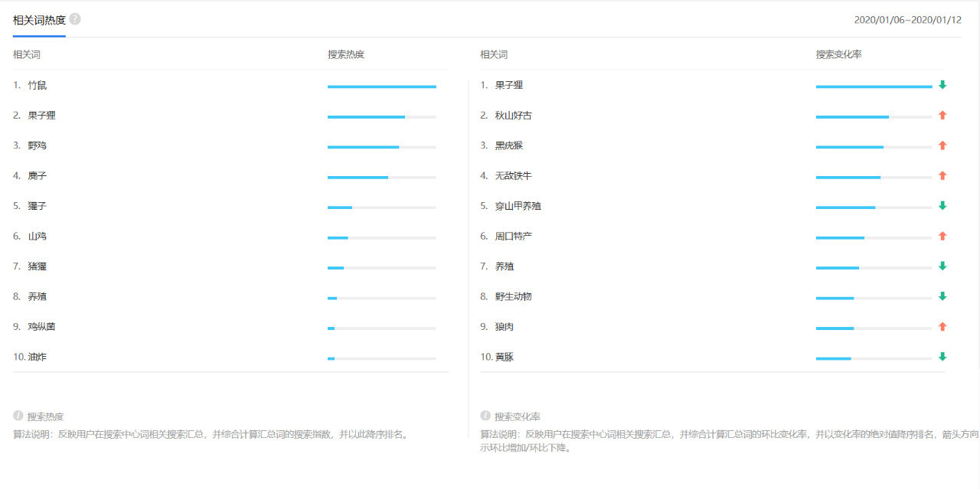Open related word 竹鼠
Viewport: 980px width, 490px height.
point(38,86)
